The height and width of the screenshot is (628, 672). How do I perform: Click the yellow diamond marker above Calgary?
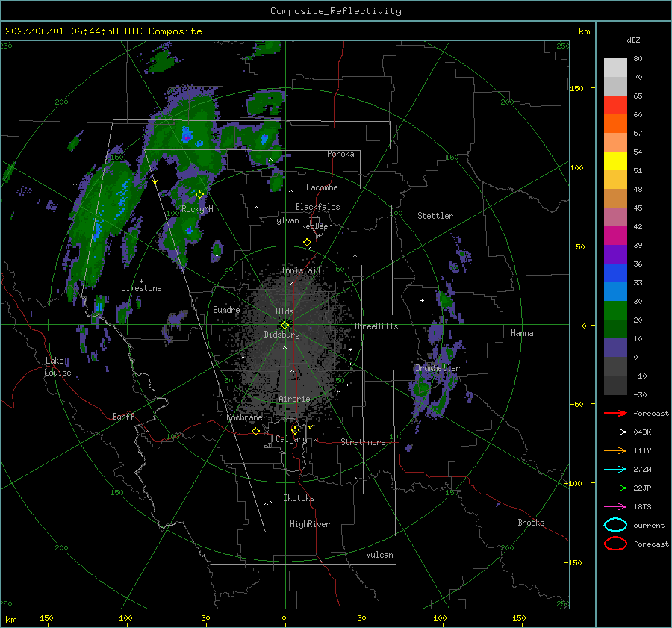point(295,430)
